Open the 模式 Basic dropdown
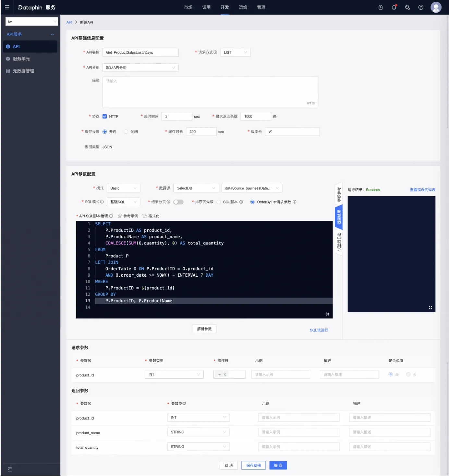The image size is (449, 476). 123,188
